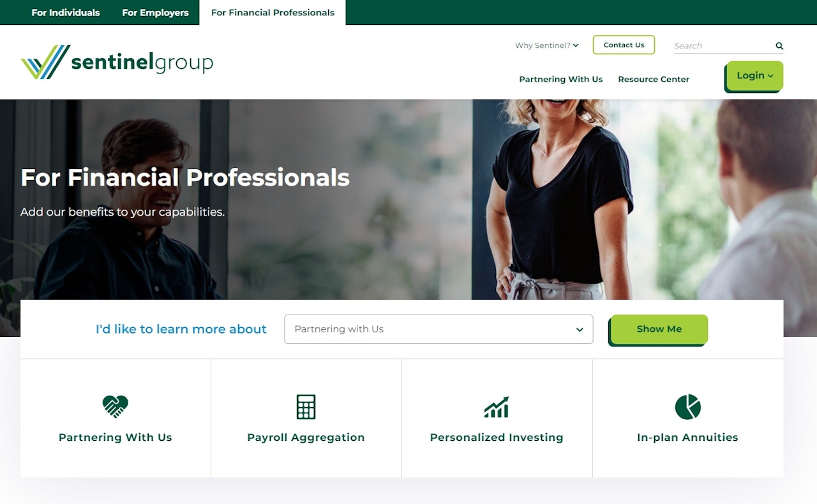Click the Show Me button
The height and width of the screenshot is (504, 817).
659,329
